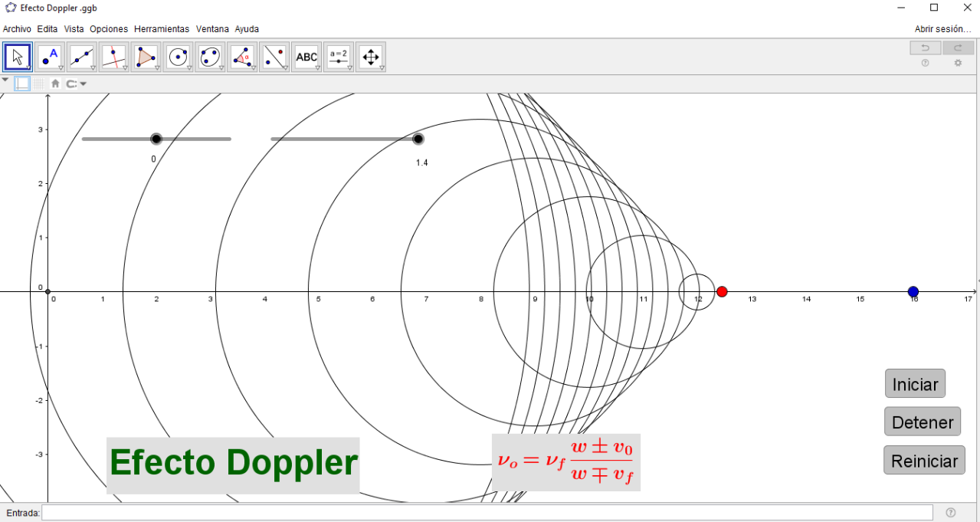Screen dimensions: 980x522
Task: Select the New Point tool
Action: click(x=50, y=57)
